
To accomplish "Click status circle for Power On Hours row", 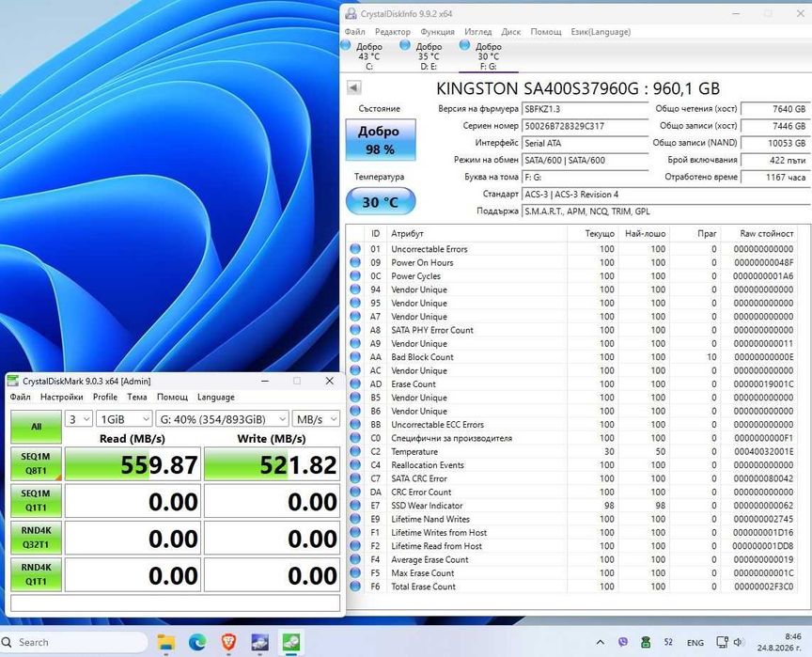I will tap(355, 262).
